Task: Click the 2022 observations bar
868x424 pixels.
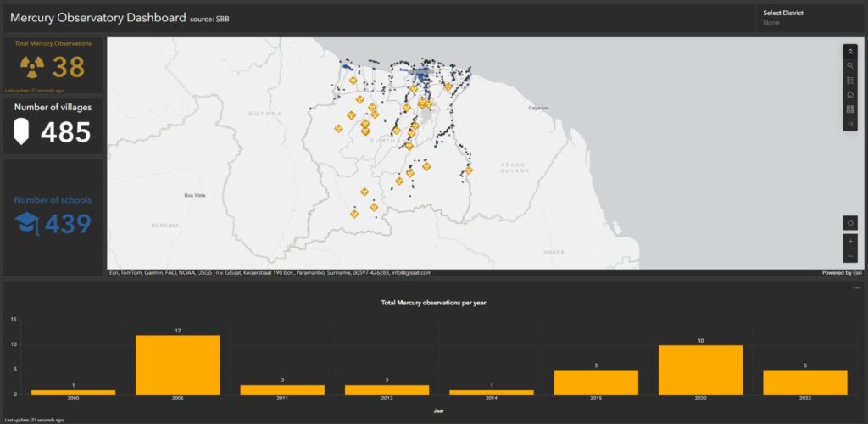Action: [805, 382]
